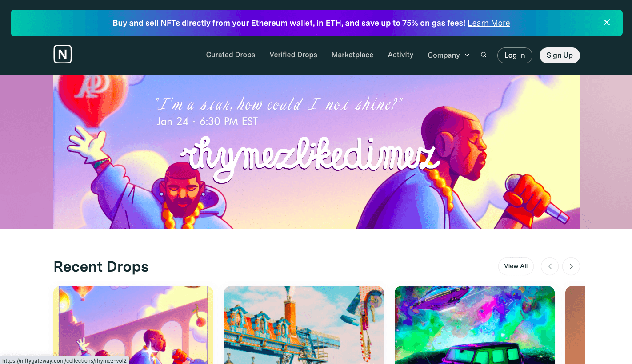The height and width of the screenshot is (364, 632).
Task: Open the partially visible fourth drop card
Action: (575, 325)
